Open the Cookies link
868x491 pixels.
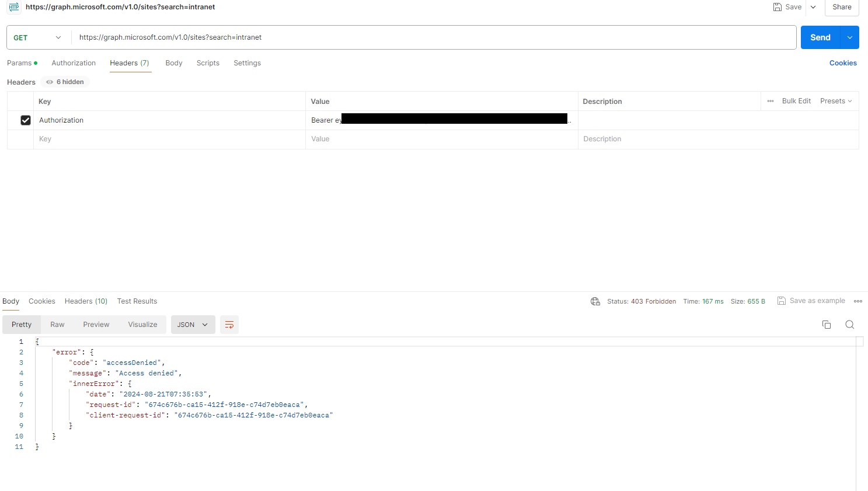tap(843, 62)
